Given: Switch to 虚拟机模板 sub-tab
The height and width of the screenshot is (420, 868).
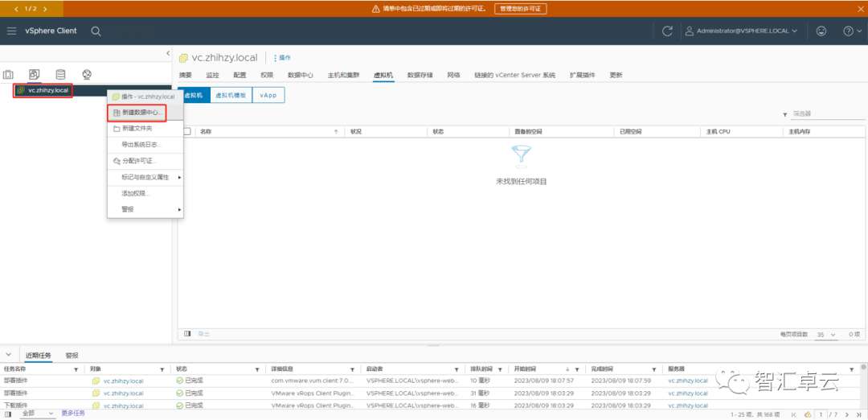Looking at the screenshot, I should 231,95.
